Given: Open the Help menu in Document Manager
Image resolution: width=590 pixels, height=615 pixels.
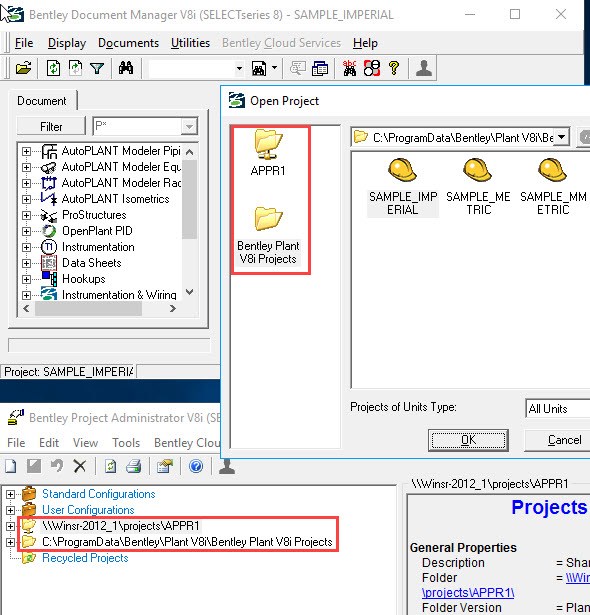Looking at the screenshot, I should click(x=365, y=43).
